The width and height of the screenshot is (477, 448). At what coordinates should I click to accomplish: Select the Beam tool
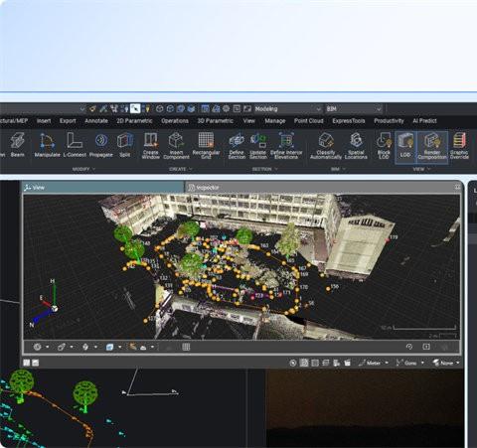pyautogui.click(x=17, y=145)
